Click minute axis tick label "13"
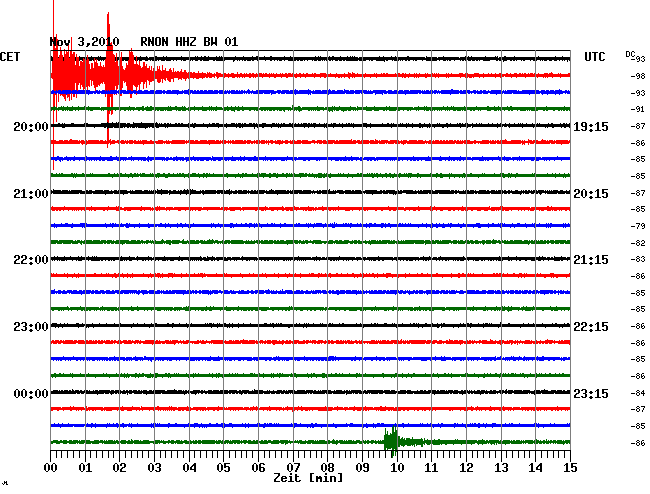The width and height of the screenshot is (650, 494). click(x=501, y=468)
